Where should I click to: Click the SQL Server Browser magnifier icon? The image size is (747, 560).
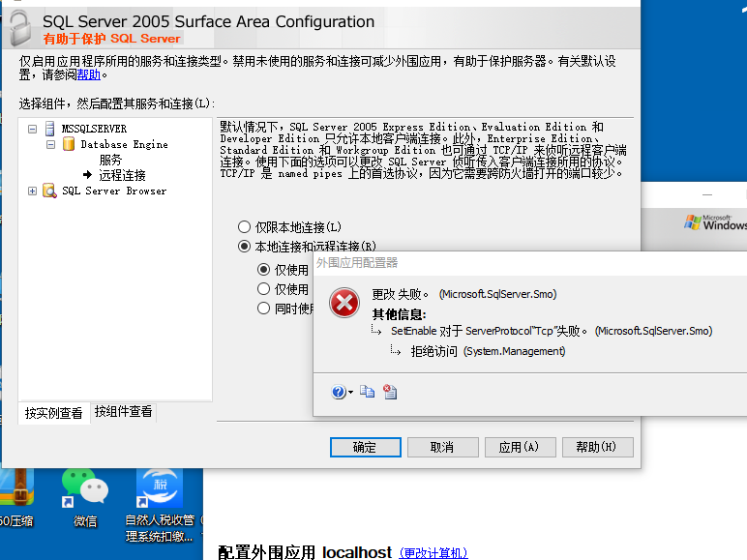[x=49, y=191]
